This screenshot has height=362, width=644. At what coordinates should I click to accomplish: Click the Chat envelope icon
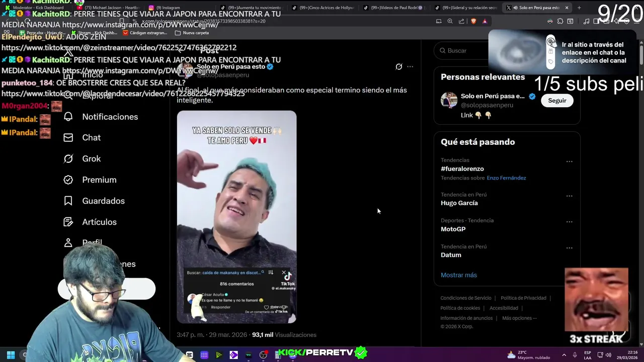tap(68, 138)
